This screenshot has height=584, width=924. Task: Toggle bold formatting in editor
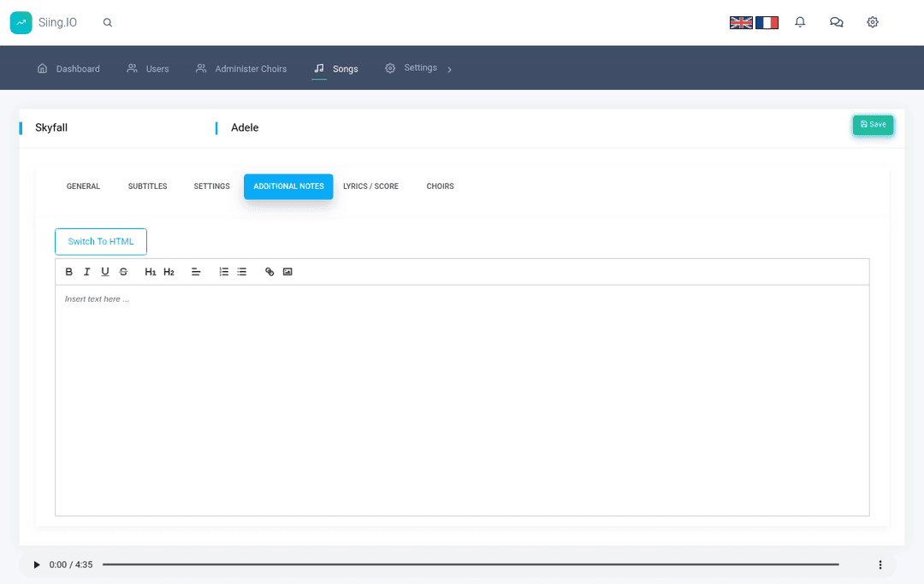[69, 272]
